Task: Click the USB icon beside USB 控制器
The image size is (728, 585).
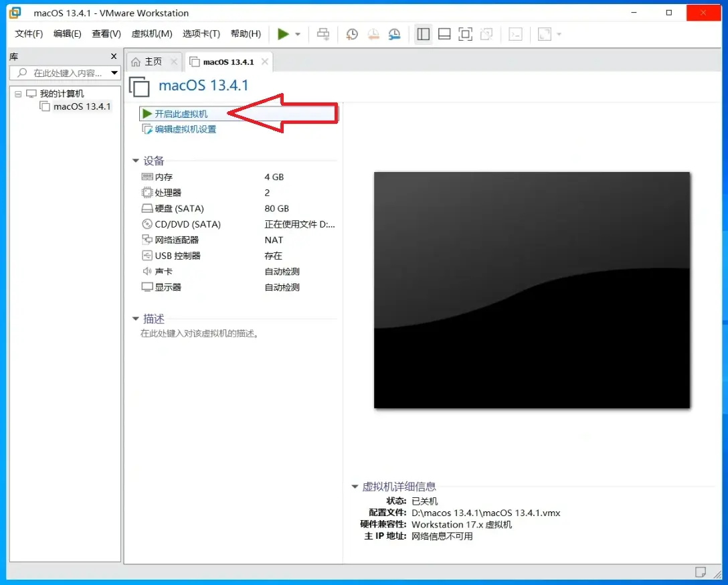Action: coord(147,256)
